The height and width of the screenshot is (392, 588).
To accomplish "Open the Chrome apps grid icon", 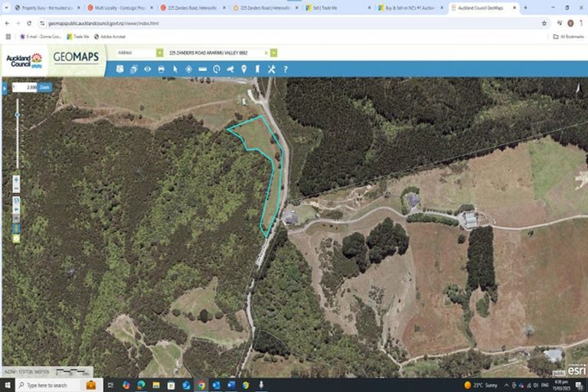I will pyautogui.click(x=8, y=37).
